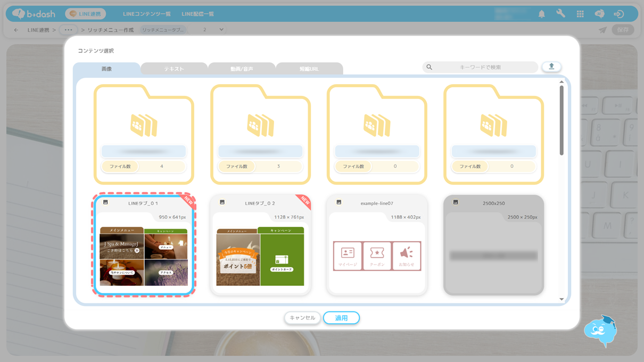Screen dimensions: 644x362
Task: Open the chat support icon in header
Action: point(599,14)
